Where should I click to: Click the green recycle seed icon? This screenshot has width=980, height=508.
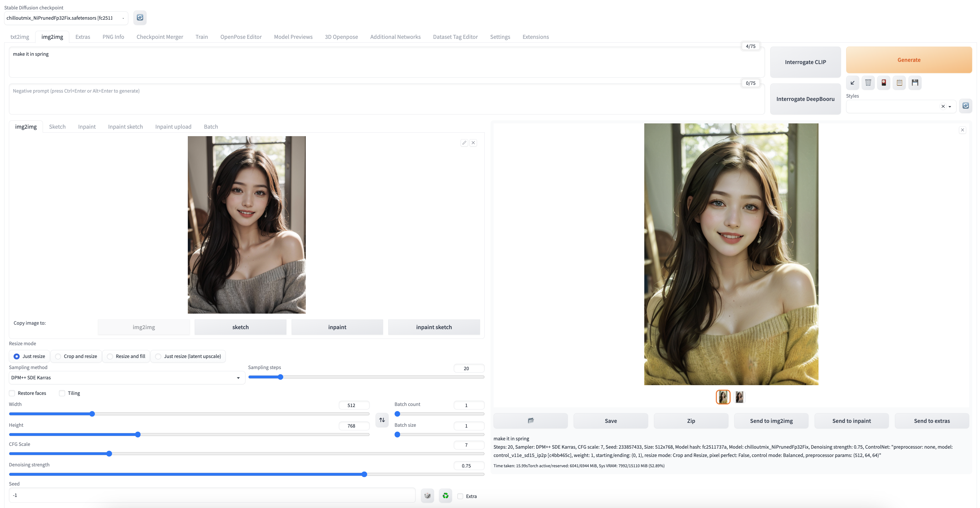pyautogui.click(x=445, y=496)
